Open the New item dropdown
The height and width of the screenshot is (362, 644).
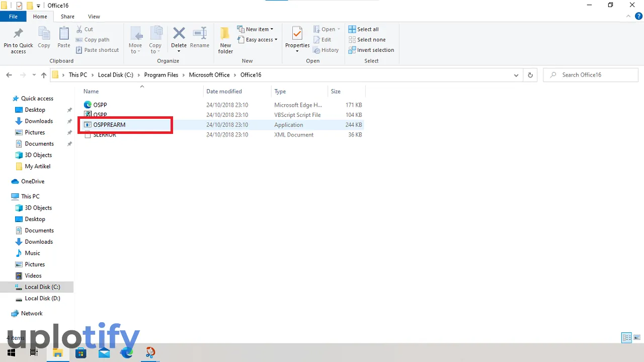pos(255,29)
